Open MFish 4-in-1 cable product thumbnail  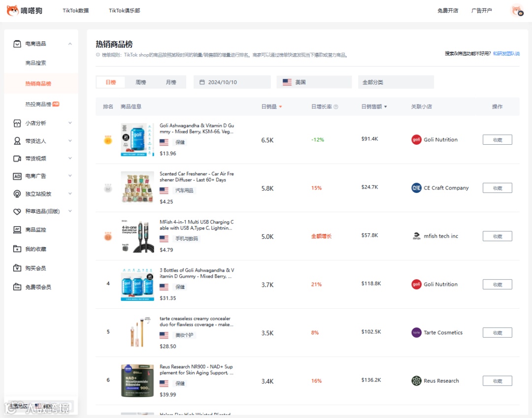click(137, 236)
